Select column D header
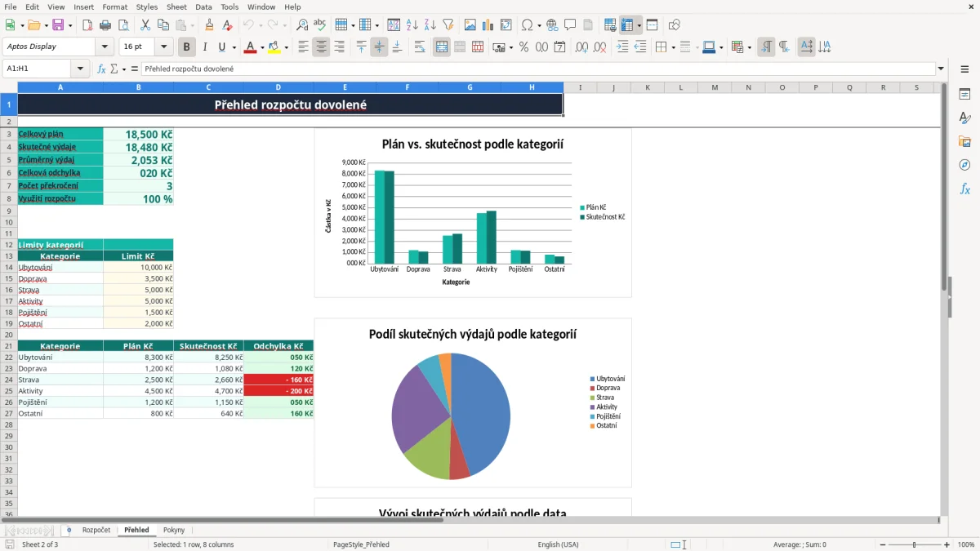The height and width of the screenshot is (551, 980). (278, 87)
